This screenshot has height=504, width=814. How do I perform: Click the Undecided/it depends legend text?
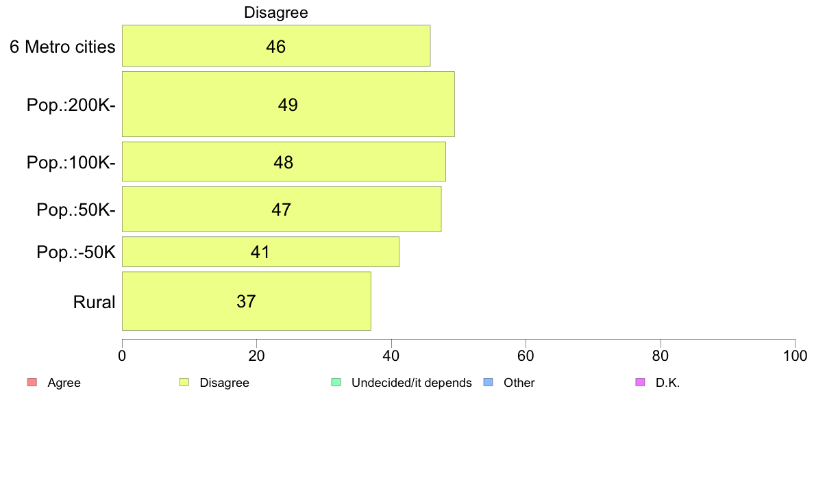[412, 383]
